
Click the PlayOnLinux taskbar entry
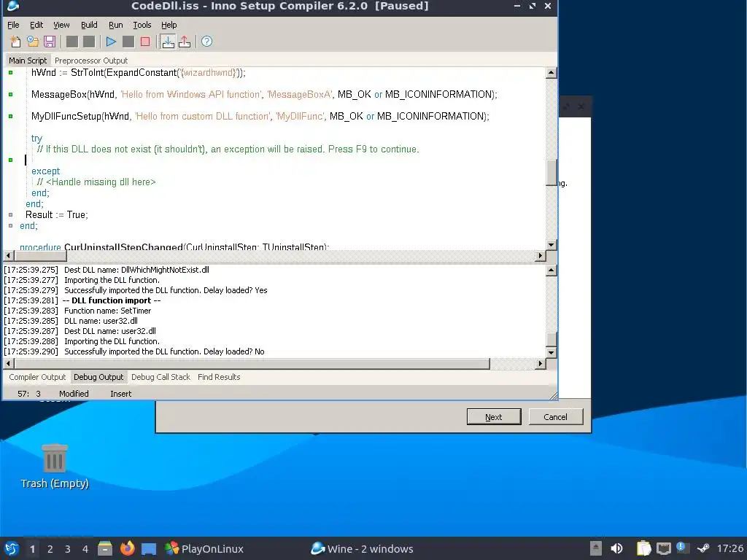(x=204, y=549)
